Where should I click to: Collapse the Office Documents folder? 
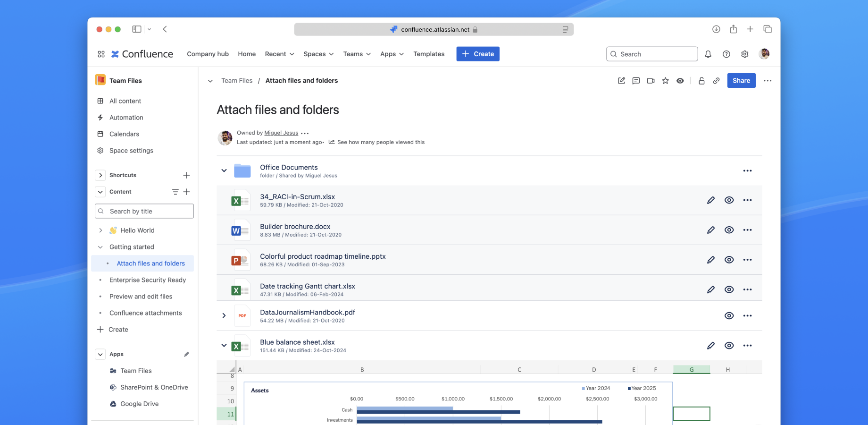pos(224,170)
